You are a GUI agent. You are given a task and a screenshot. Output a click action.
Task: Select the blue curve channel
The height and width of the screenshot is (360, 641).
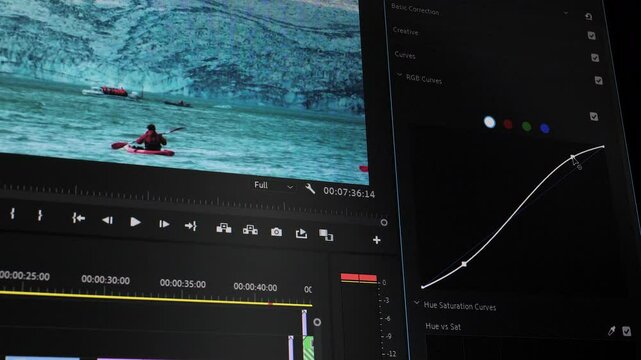click(545, 128)
